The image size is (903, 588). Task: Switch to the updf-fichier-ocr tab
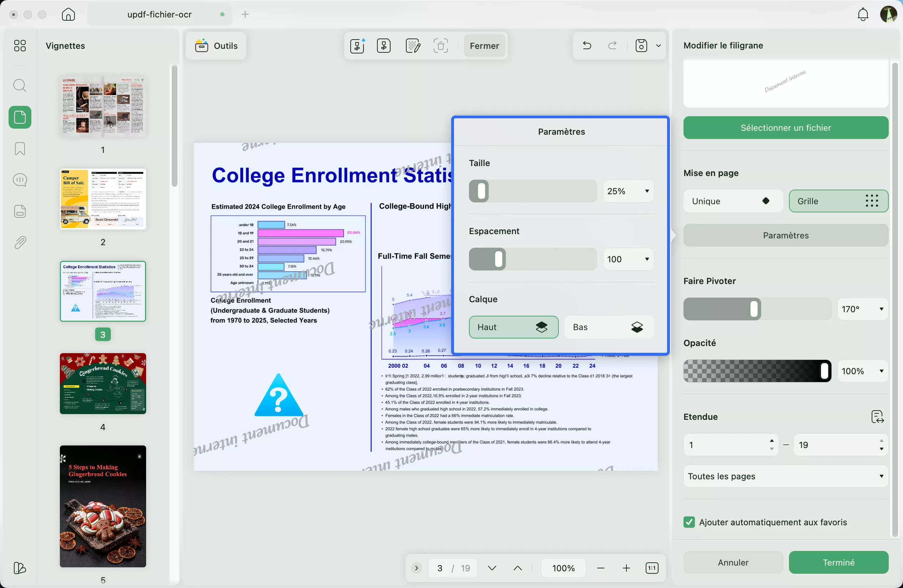pyautogui.click(x=159, y=14)
